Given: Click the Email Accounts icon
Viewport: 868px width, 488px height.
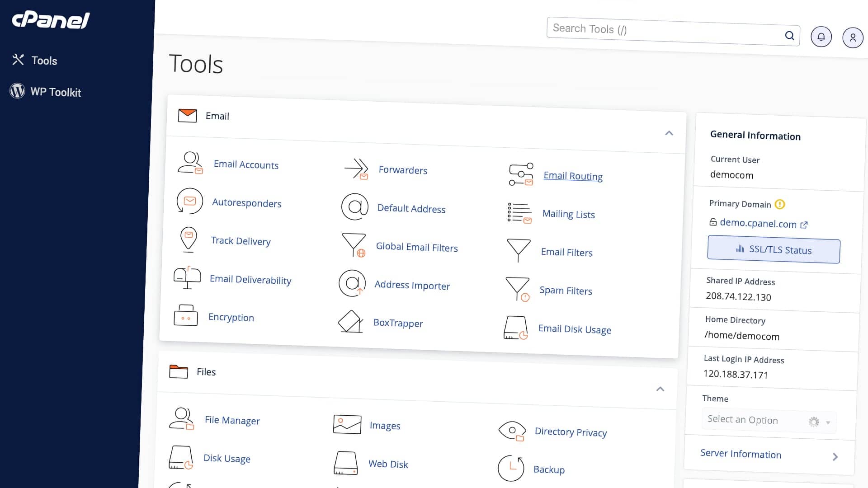Looking at the screenshot, I should click(x=190, y=163).
